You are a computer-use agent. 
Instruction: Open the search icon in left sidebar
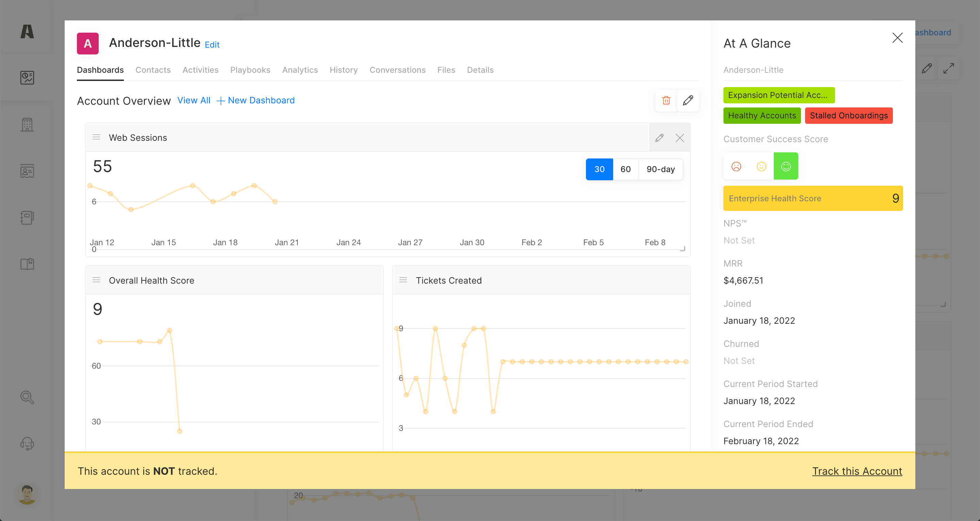pos(27,398)
